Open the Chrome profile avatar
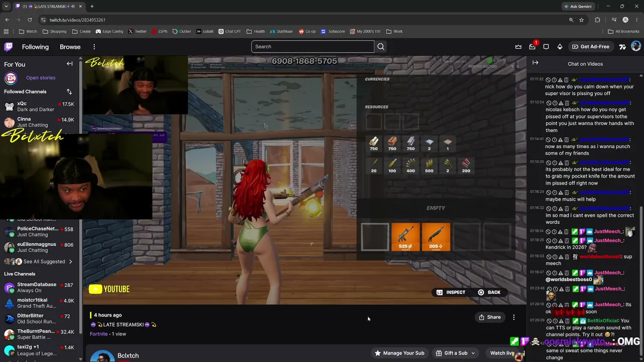 pyautogui.click(x=625, y=20)
